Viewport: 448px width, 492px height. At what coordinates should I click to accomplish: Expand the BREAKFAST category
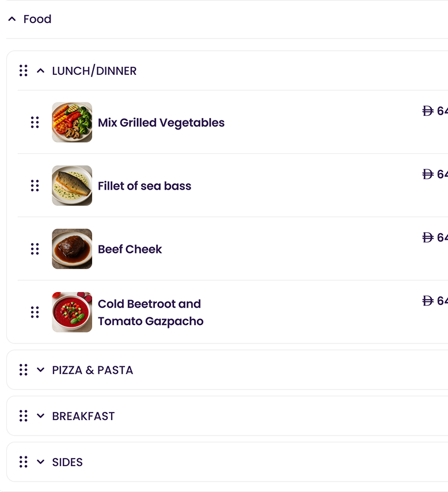coord(40,416)
